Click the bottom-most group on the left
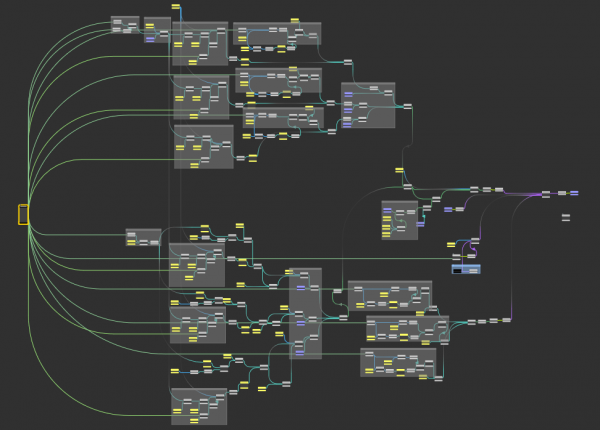 coord(199,406)
